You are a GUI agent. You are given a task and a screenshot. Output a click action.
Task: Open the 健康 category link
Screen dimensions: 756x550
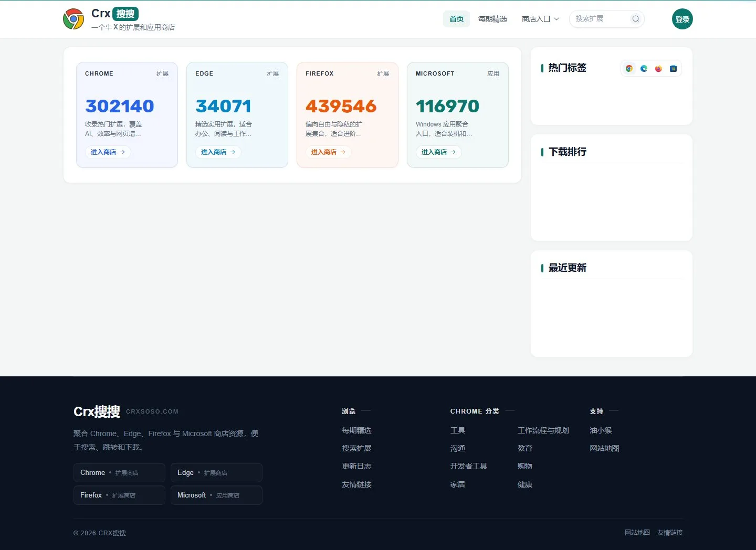pos(525,484)
